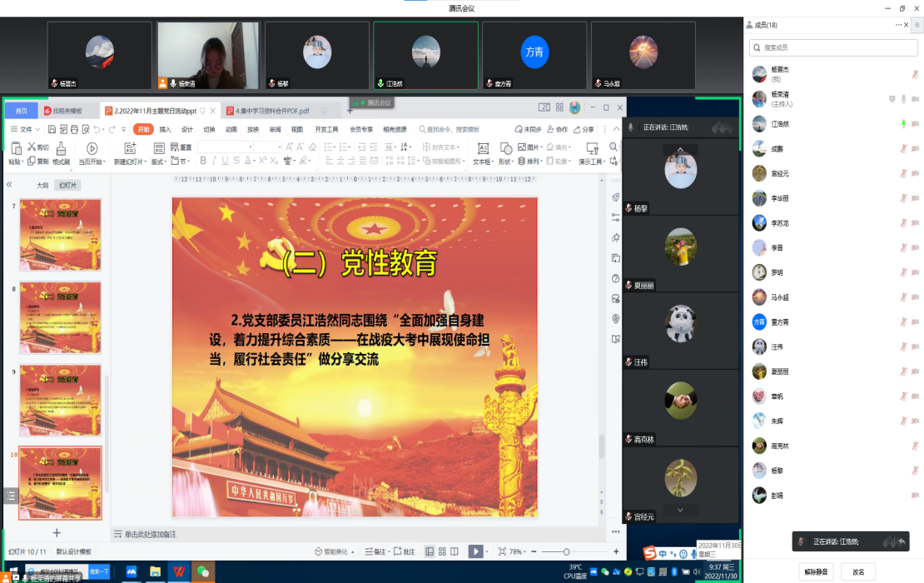Click the 智能美化 smart beautify icon
Image resolution: width=924 pixels, height=583 pixels.
tap(333, 551)
